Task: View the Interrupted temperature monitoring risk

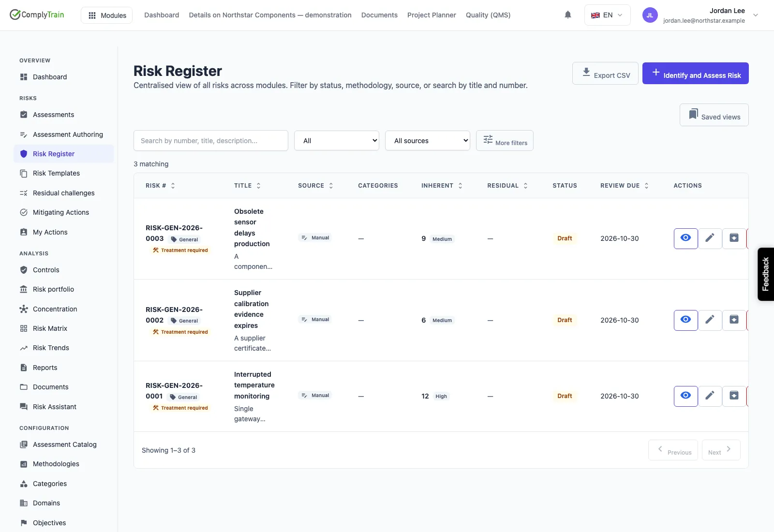Action: [x=686, y=396]
